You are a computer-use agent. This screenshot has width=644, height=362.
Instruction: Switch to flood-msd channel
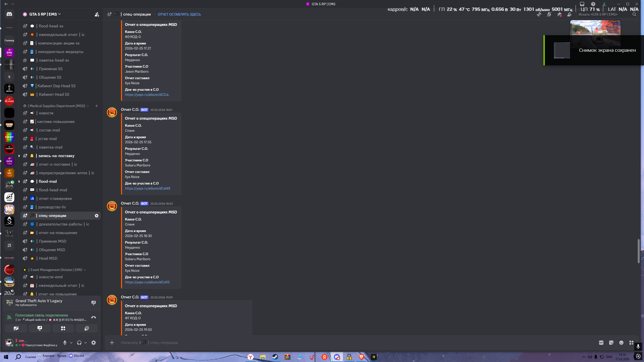point(48,182)
